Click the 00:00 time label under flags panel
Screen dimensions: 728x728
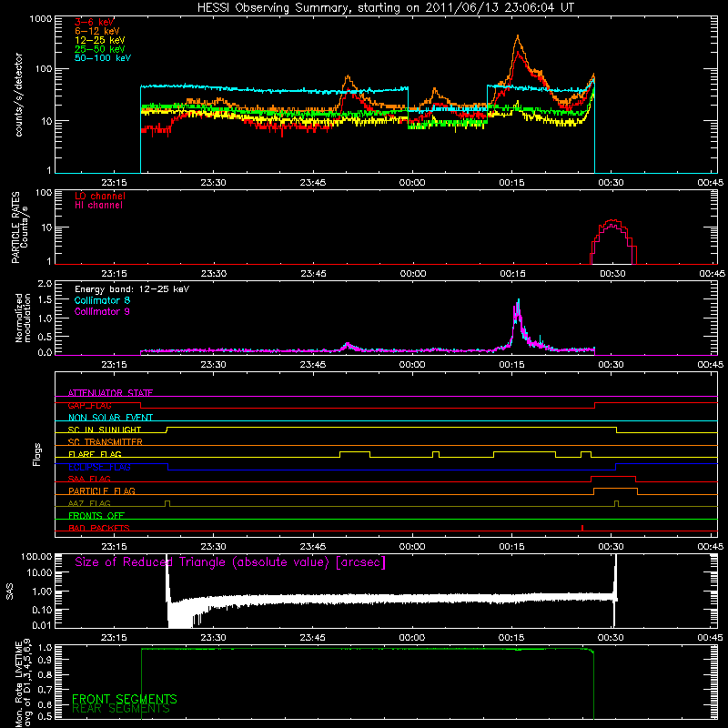(x=412, y=547)
